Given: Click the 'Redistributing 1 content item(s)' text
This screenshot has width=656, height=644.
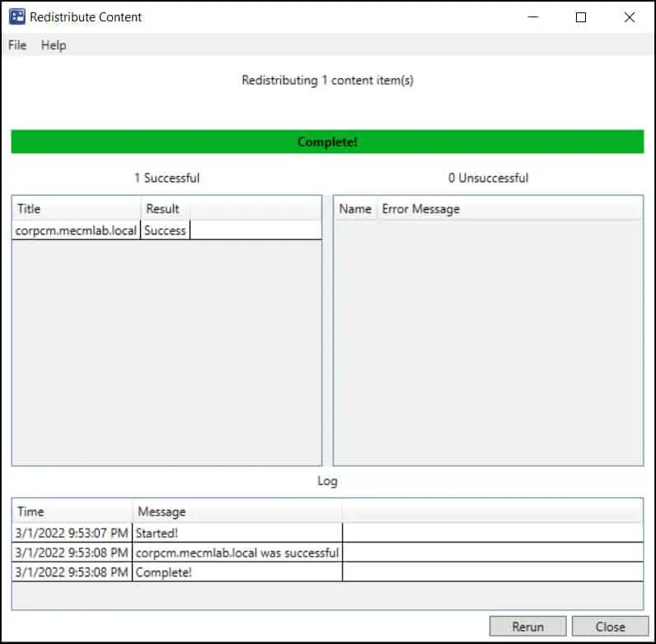Looking at the screenshot, I should coord(327,80).
